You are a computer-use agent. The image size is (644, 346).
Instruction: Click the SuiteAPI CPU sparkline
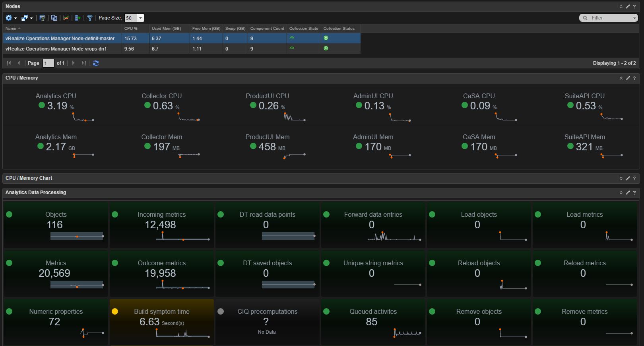pyautogui.click(x=612, y=117)
